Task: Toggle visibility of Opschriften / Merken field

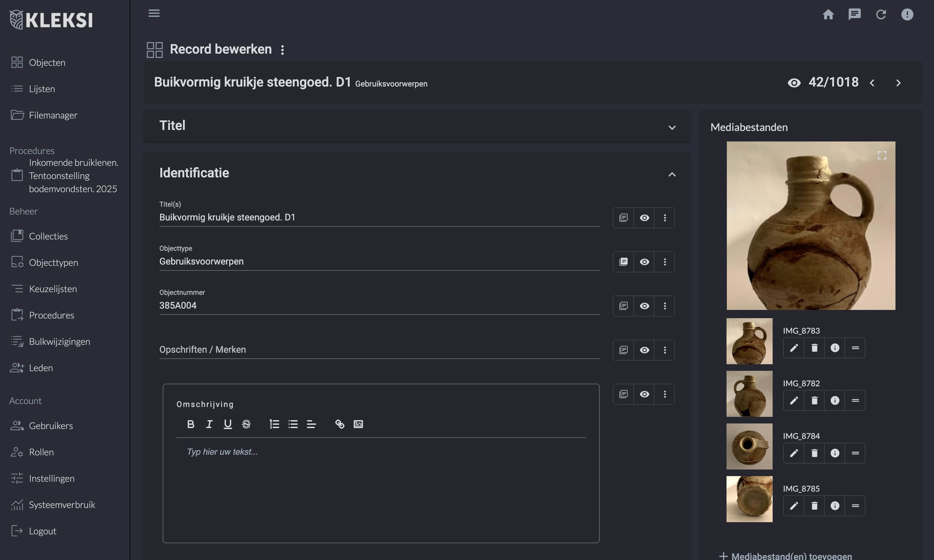Action: pyautogui.click(x=644, y=350)
